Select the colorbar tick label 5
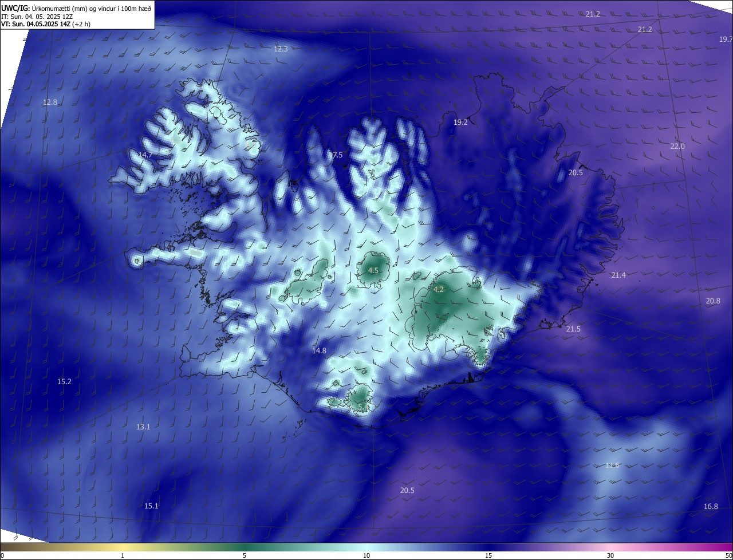733x560 pixels. 245,555
